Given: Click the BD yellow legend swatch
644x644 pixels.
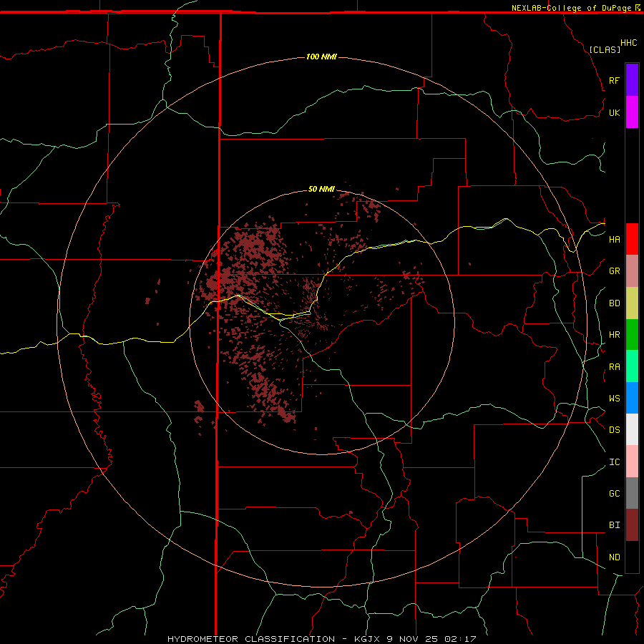Looking at the screenshot, I should pos(632,303).
